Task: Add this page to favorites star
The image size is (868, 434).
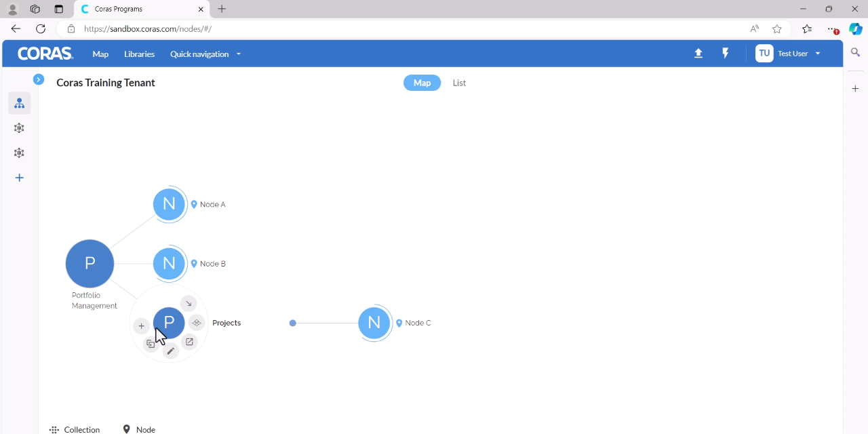Action: pos(777,28)
